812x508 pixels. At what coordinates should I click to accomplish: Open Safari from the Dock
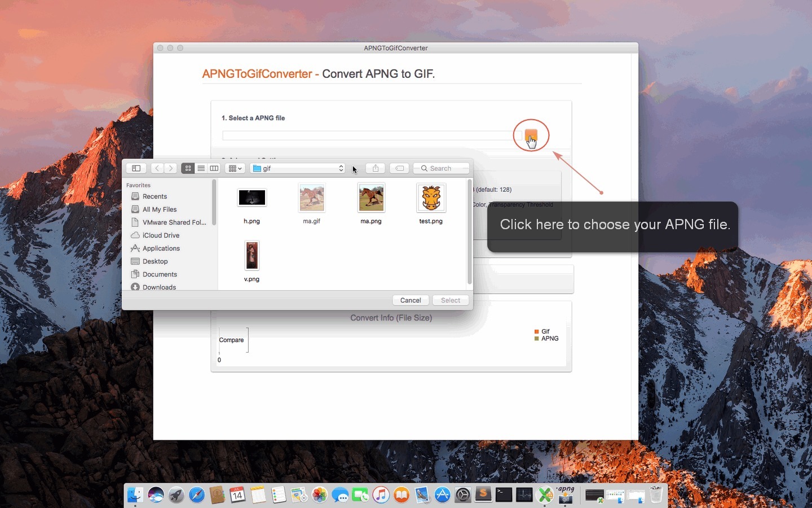point(197,495)
